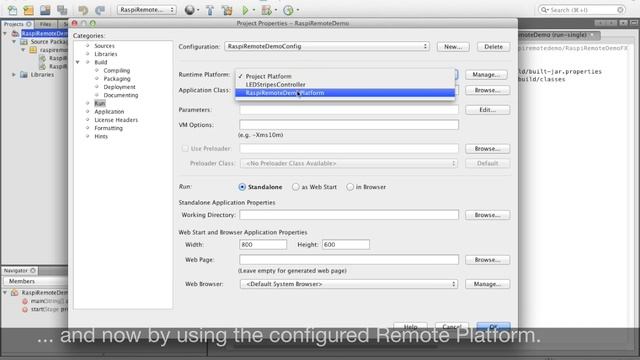Click the Redo arrow in toolbar

pos(100,10)
